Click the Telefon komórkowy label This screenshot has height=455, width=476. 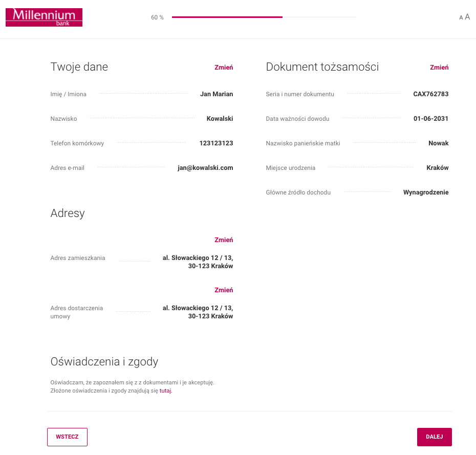(77, 143)
